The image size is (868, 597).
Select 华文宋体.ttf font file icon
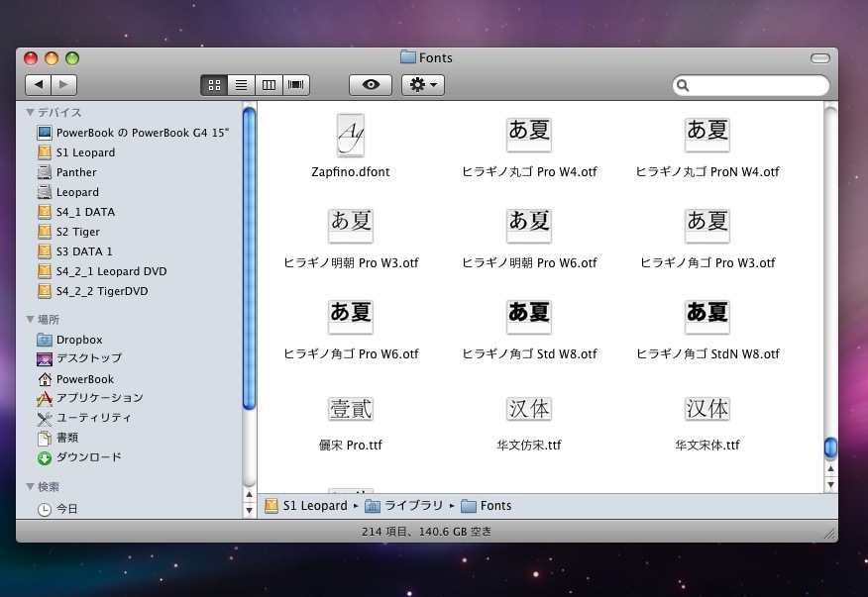[706, 409]
